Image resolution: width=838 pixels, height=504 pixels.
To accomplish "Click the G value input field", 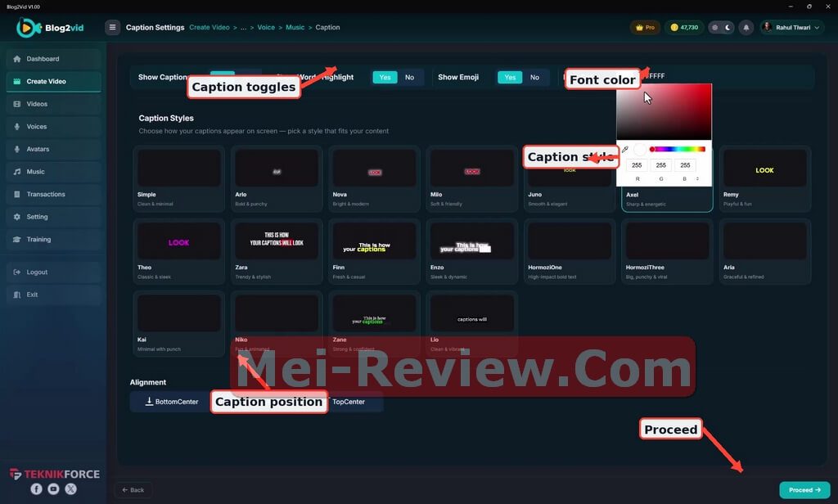I will [660, 165].
